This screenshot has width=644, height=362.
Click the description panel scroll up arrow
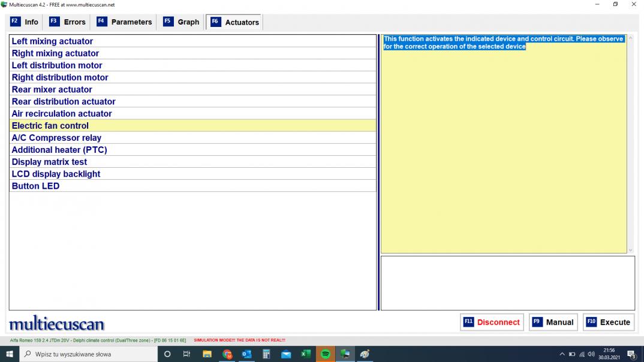point(631,38)
